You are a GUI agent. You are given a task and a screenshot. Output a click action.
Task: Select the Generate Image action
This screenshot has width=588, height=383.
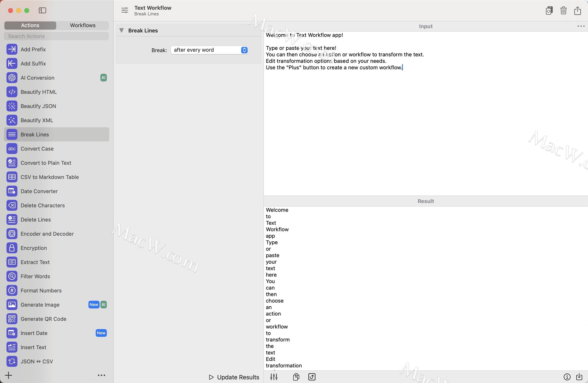point(57,305)
